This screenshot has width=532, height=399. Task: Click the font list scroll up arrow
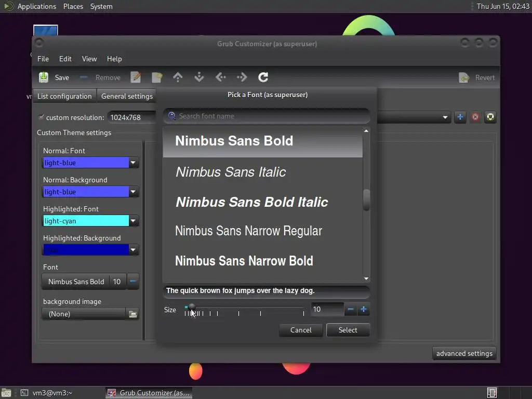[x=366, y=131]
